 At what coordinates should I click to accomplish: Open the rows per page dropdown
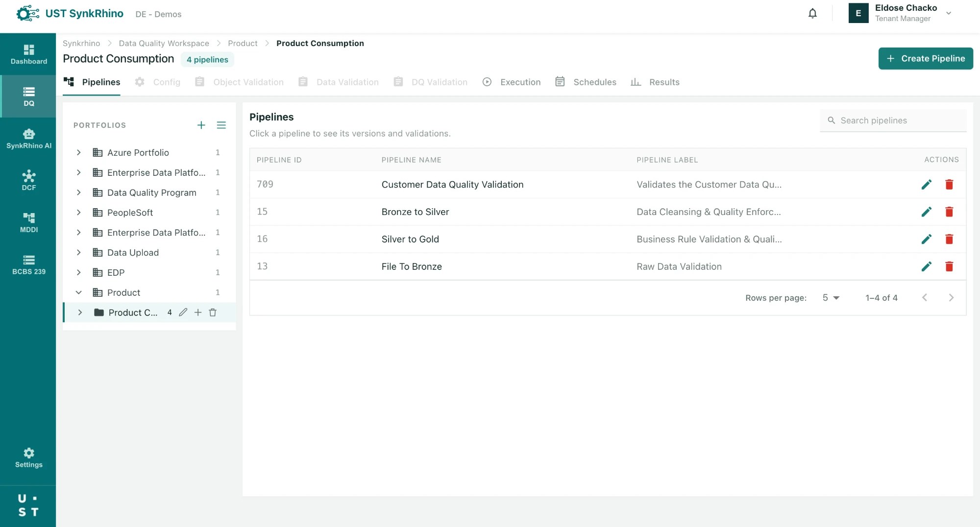tap(831, 298)
